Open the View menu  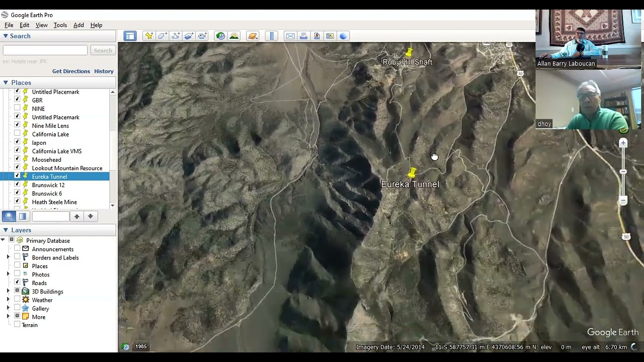pyautogui.click(x=42, y=25)
